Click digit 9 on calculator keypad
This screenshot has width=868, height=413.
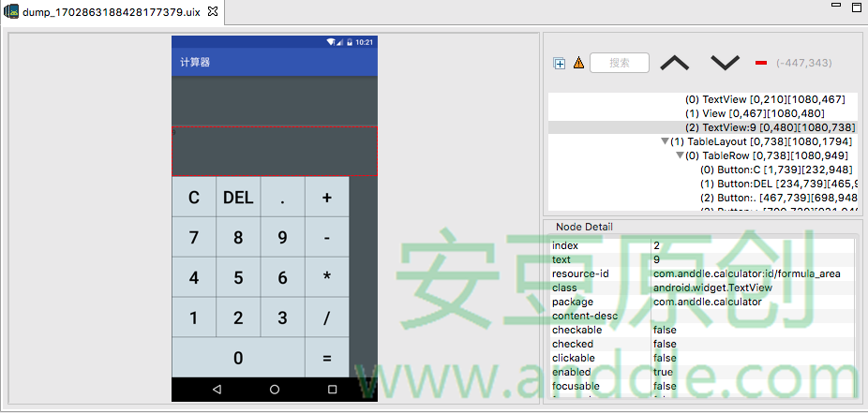(282, 237)
